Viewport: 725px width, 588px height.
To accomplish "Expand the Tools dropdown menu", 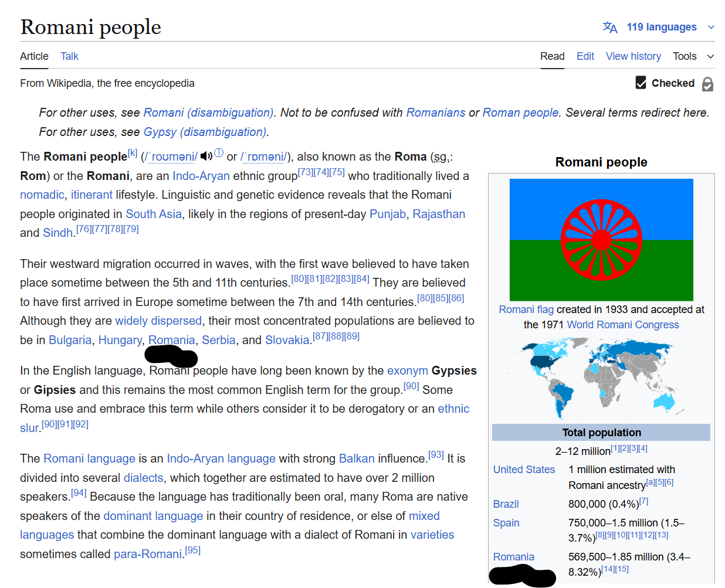I will tap(694, 56).
